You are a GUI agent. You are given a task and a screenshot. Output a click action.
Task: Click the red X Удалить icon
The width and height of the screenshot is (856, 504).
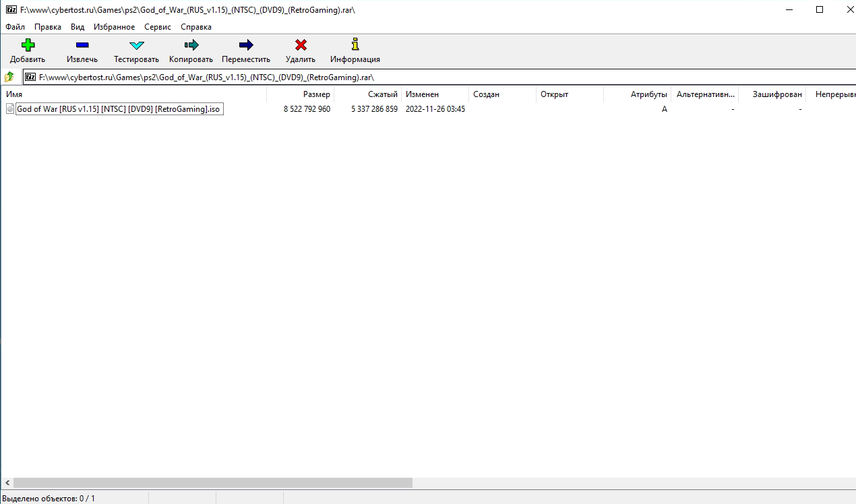click(301, 45)
